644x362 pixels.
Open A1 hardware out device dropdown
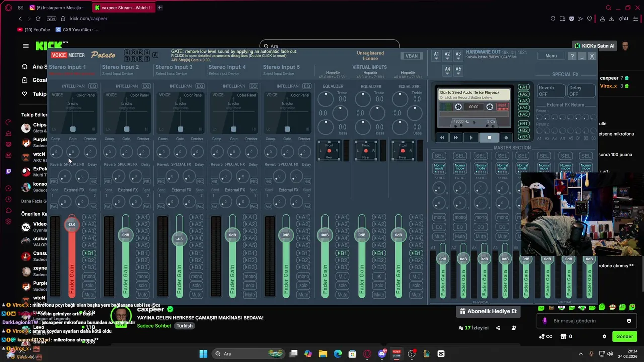tap(436, 56)
